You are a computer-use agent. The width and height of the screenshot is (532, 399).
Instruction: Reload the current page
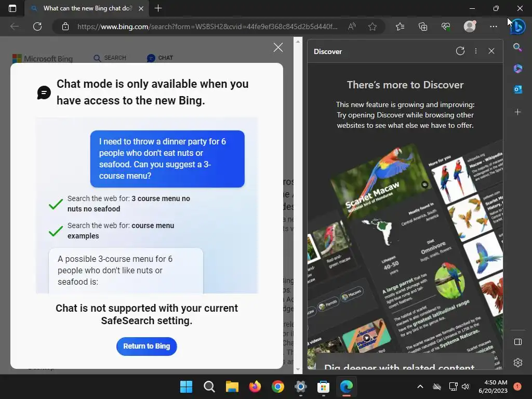pyautogui.click(x=37, y=26)
